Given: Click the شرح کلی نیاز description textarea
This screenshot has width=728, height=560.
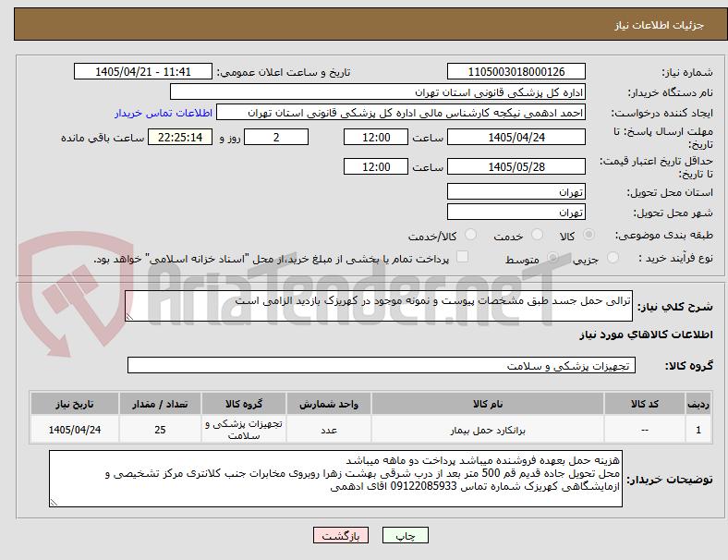Looking at the screenshot, I should click(x=379, y=306).
